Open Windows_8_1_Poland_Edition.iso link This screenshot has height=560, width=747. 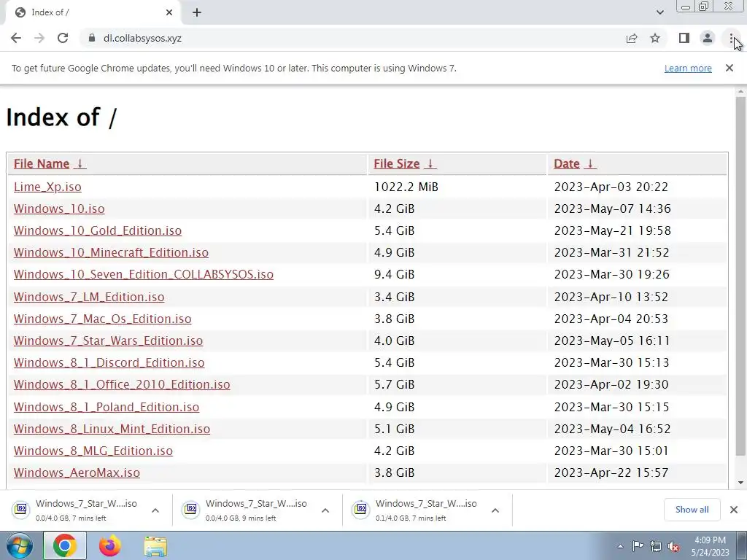tap(107, 407)
